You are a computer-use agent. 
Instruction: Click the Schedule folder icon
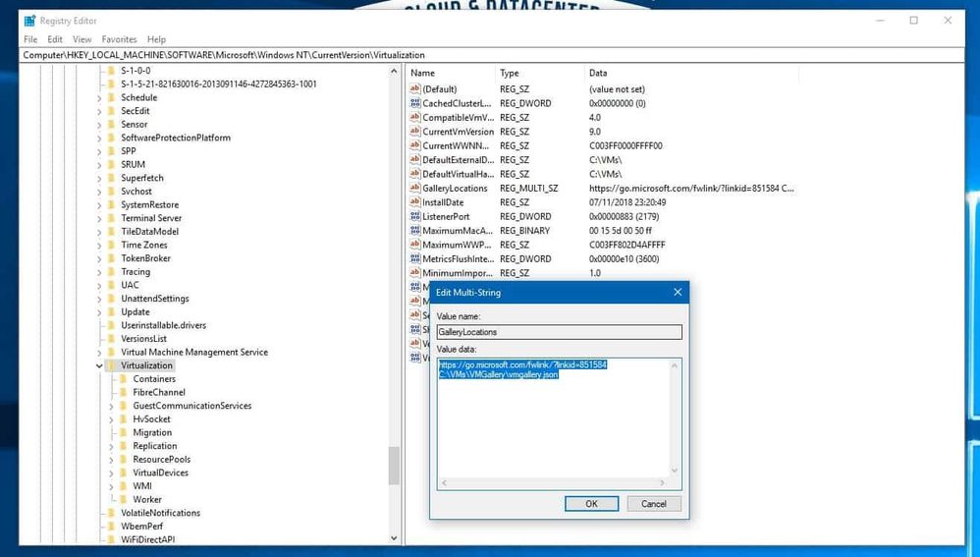tap(111, 97)
